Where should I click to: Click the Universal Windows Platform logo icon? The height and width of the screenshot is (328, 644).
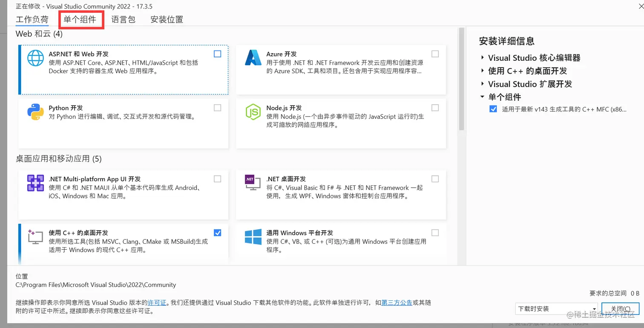tap(253, 237)
